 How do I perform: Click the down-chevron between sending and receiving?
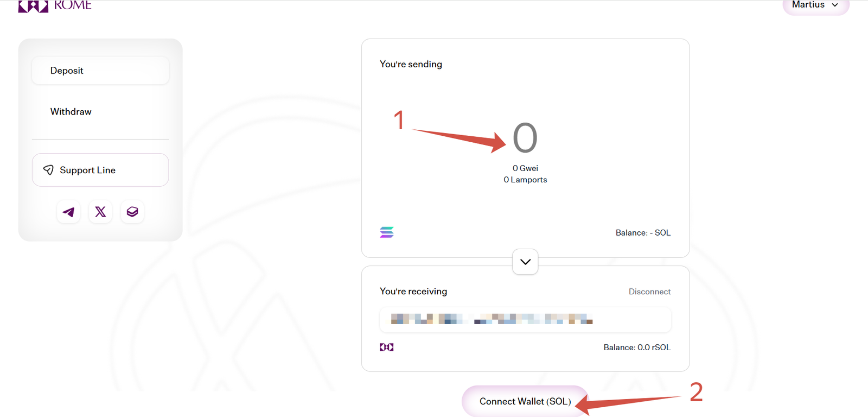pos(525,262)
